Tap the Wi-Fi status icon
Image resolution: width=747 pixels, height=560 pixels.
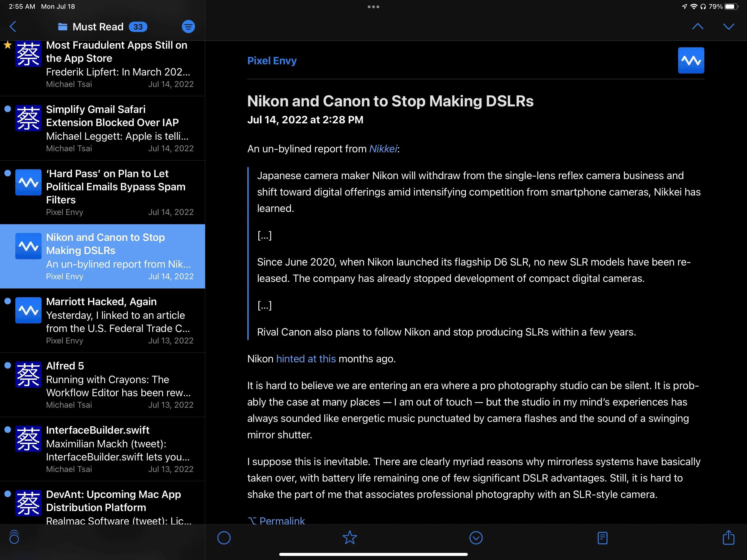pos(694,6)
